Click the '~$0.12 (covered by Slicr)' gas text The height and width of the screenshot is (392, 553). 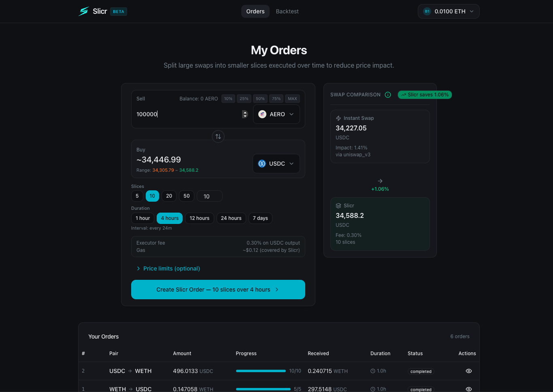coord(271,250)
